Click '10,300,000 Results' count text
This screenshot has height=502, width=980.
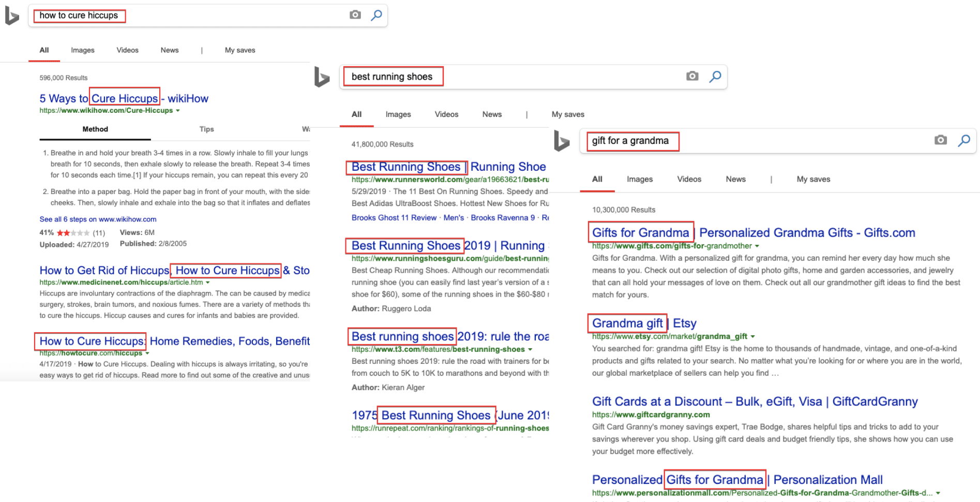pyautogui.click(x=624, y=210)
